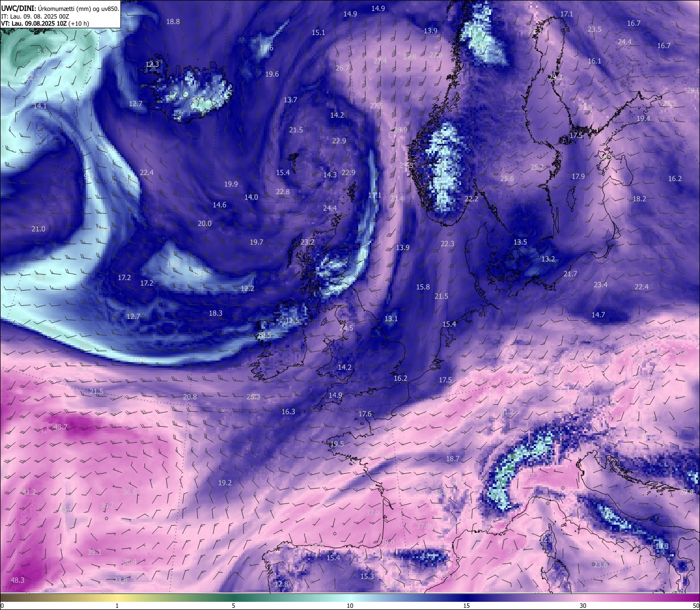Click the 48.3 value on the map
This screenshot has height=610, width=700.
pos(17,580)
